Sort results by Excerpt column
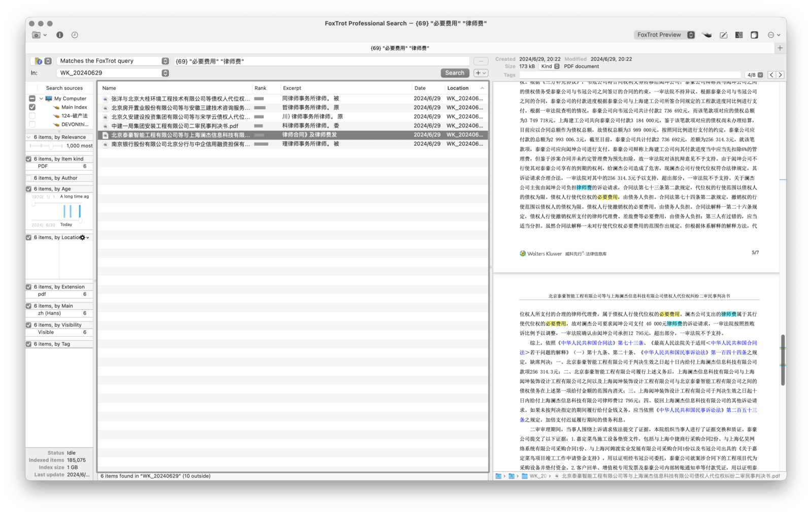The height and width of the screenshot is (514, 812). pyautogui.click(x=346, y=88)
